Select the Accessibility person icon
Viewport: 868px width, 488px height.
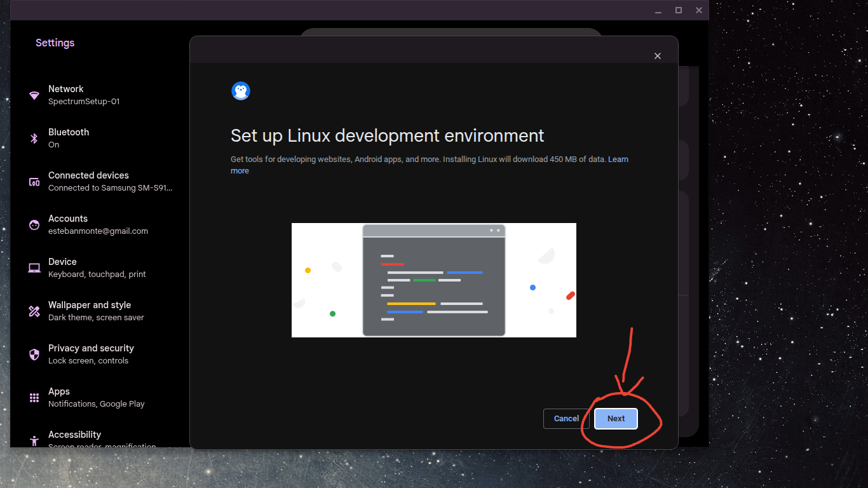point(34,440)
